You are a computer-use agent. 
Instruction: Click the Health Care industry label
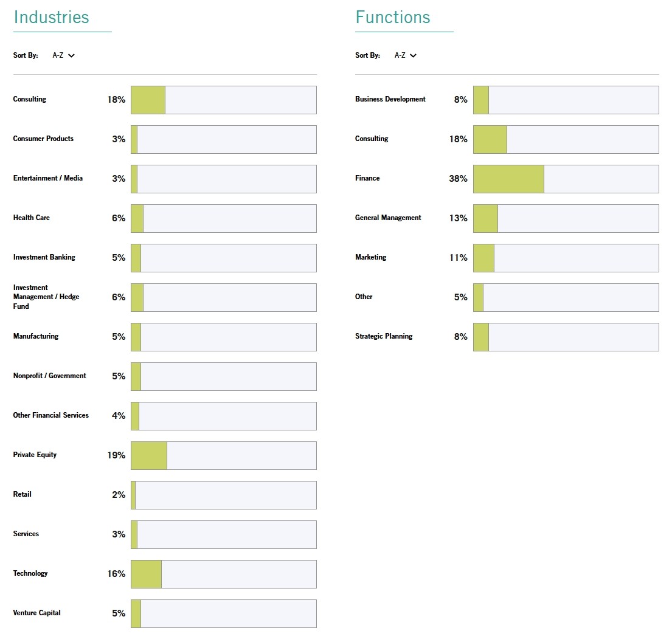coord(32,218)
